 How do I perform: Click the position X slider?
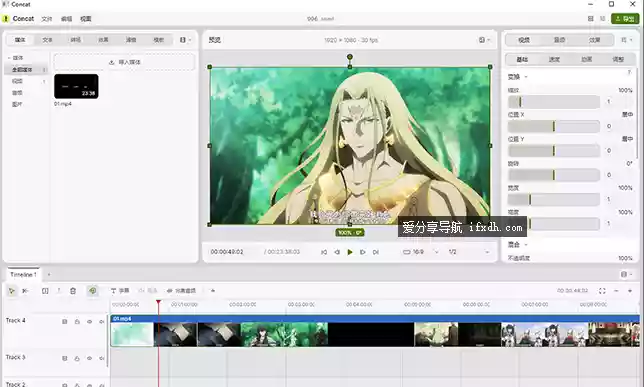[554, 127]
